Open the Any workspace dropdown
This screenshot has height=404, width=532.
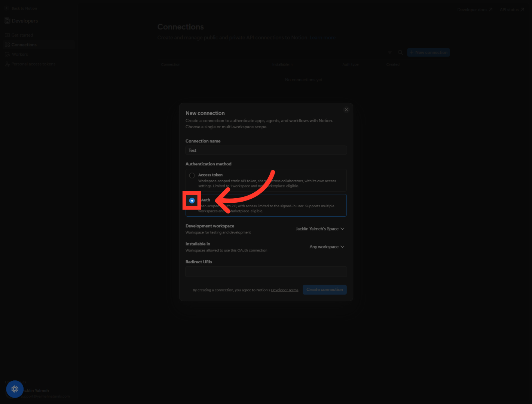(327, 247)
